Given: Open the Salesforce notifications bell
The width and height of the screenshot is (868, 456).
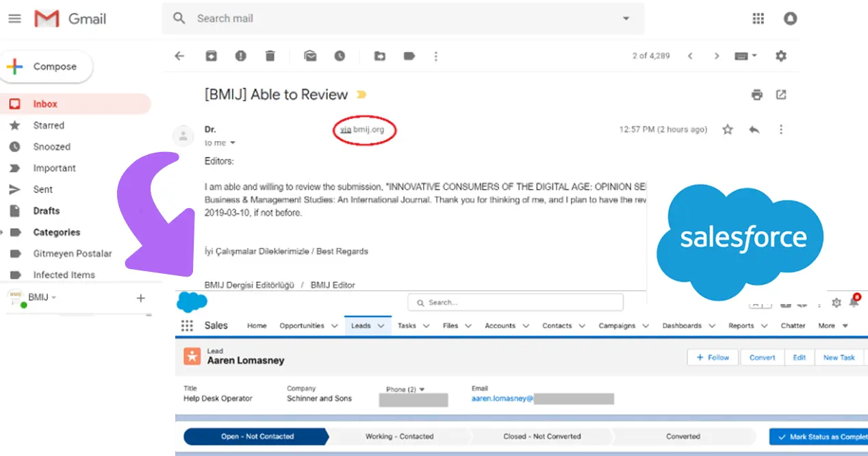Looking at the screenshot, I should (854, 302).
